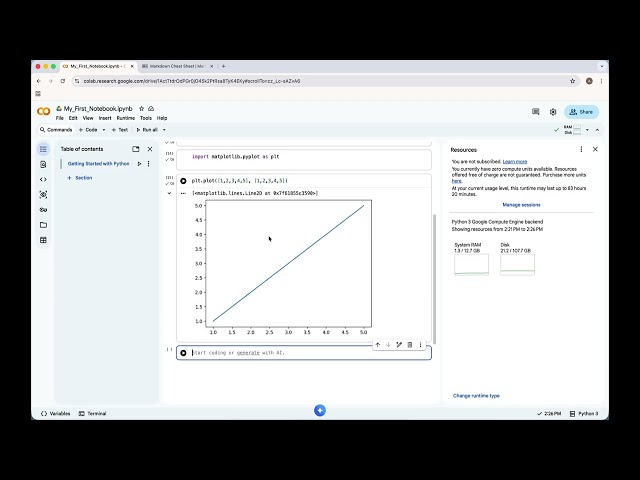This screenshot has width=640, height=480.
Task: Collapse the plot cell output chevron
Action: (169, 193)
